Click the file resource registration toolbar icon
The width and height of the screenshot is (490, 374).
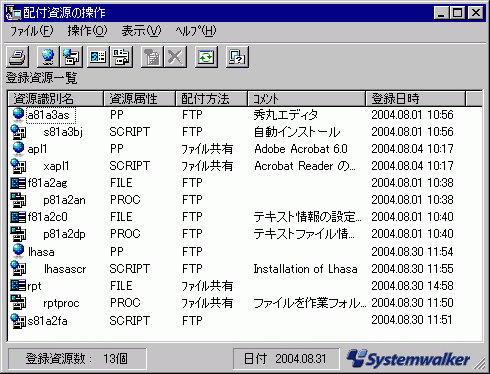click(x=98, y=57)
